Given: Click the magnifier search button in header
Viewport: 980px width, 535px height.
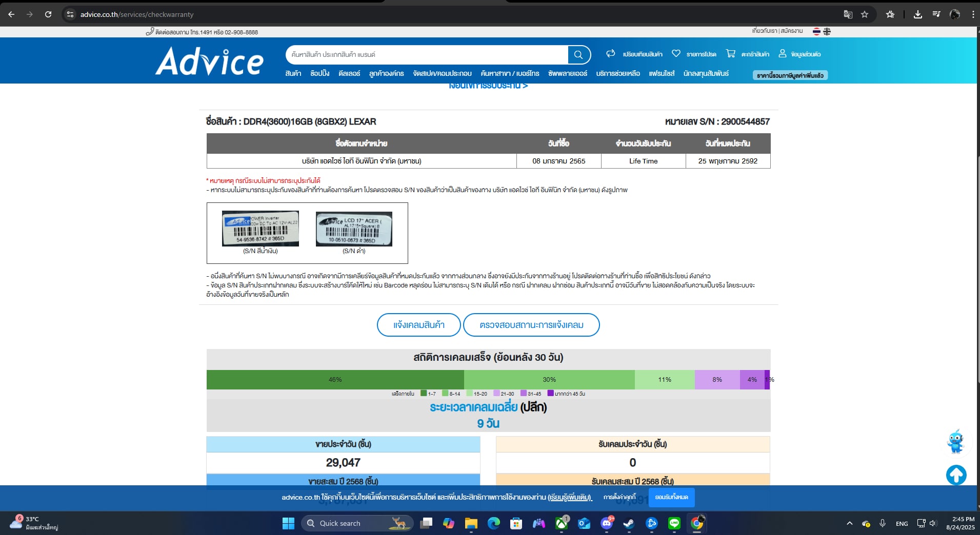Looking at the screenshot, I should [578, 55].
